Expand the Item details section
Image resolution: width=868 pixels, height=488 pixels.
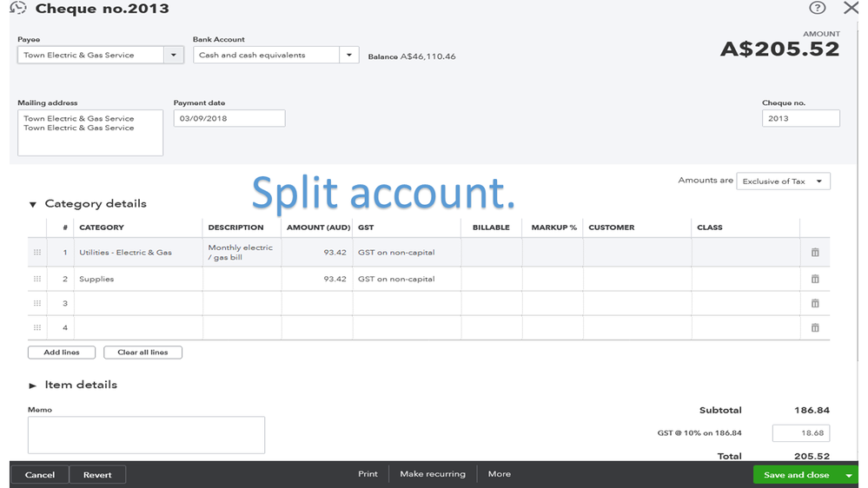(33, 385)
